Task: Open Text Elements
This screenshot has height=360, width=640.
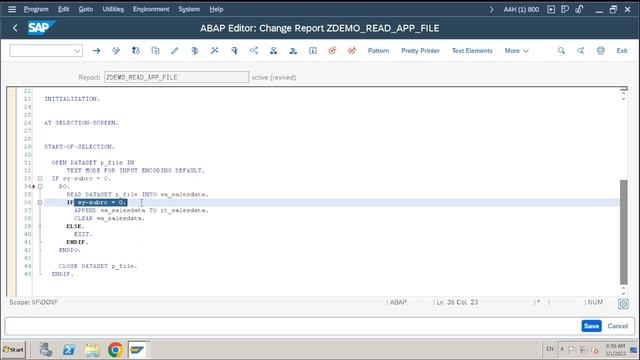Action: coord(472,51)
